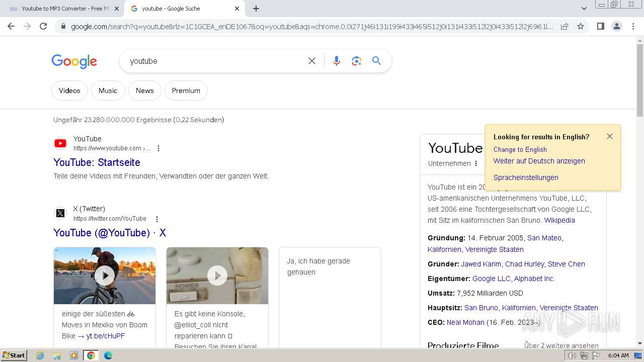Open the Wikipedia link in knowledge panel
This screenshot has height=362, width=644.
[x=559, y=220]
